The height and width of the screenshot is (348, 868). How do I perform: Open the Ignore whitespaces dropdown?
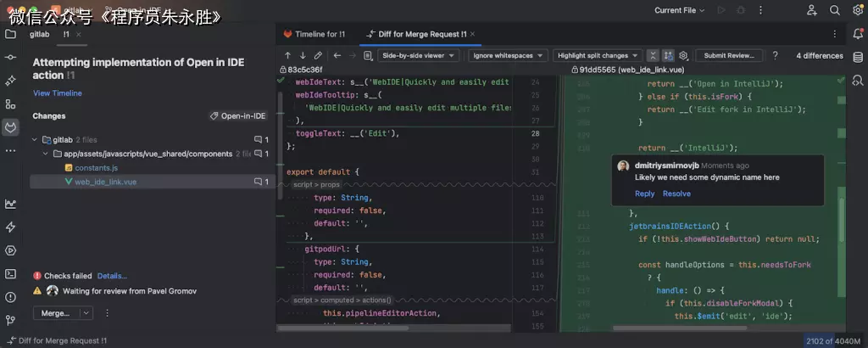point(508,55)
